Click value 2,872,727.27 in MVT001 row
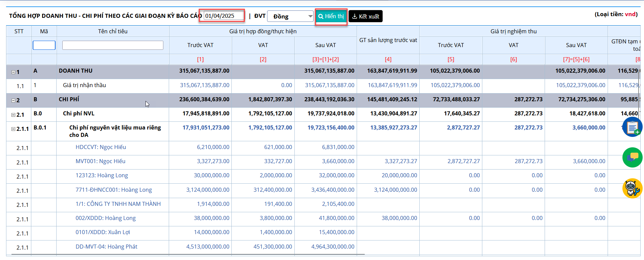The image size is (644, 260). click(x=463, y=161)
